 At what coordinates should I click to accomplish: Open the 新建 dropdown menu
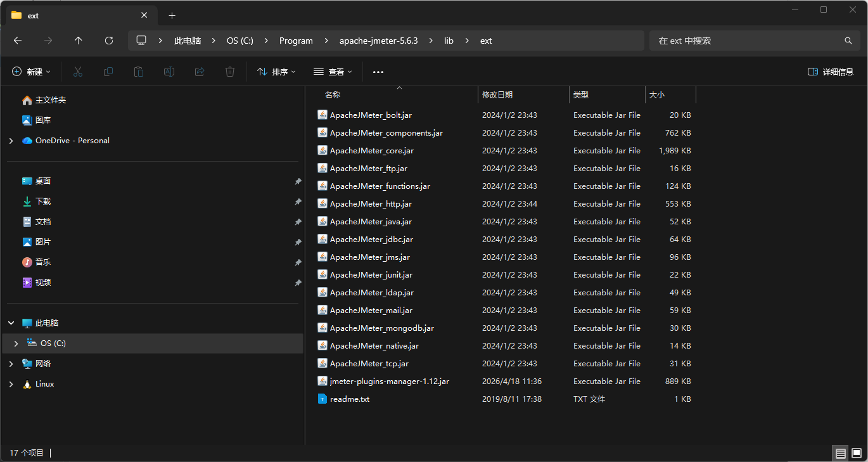[31, 72]
